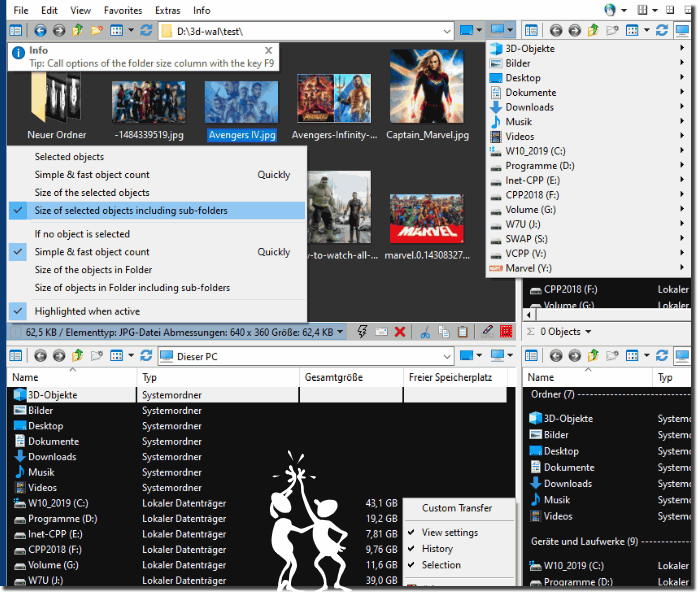Go back in the top-right pane

556,31
